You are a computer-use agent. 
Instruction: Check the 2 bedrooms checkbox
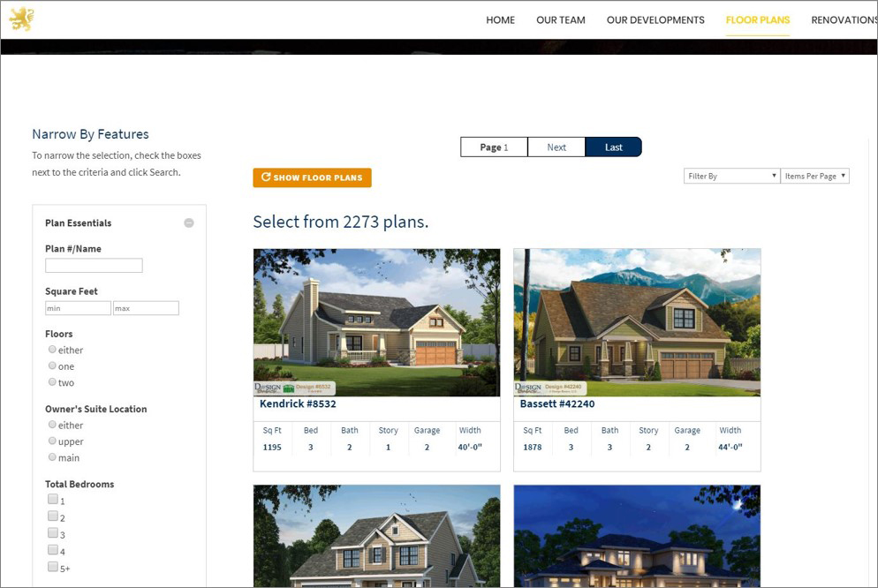53,516
